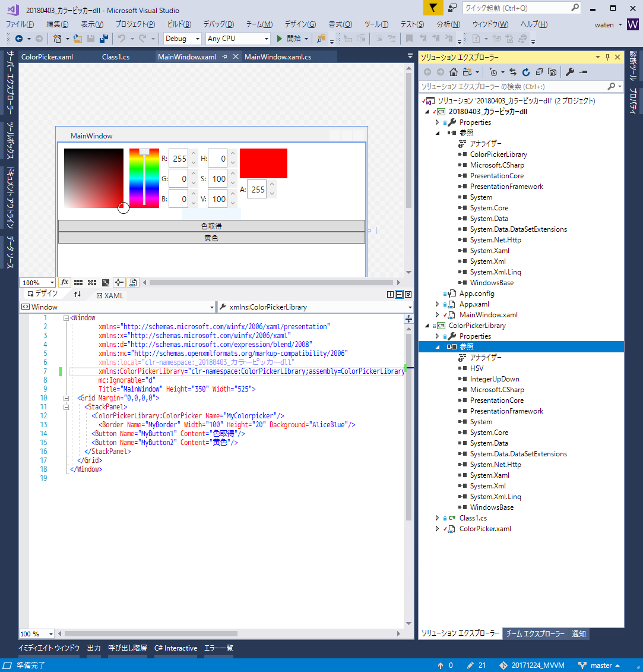Click the Git master branch icon in status bar
This screenshot has height=672, width=643.
click(x=582, y=665)
